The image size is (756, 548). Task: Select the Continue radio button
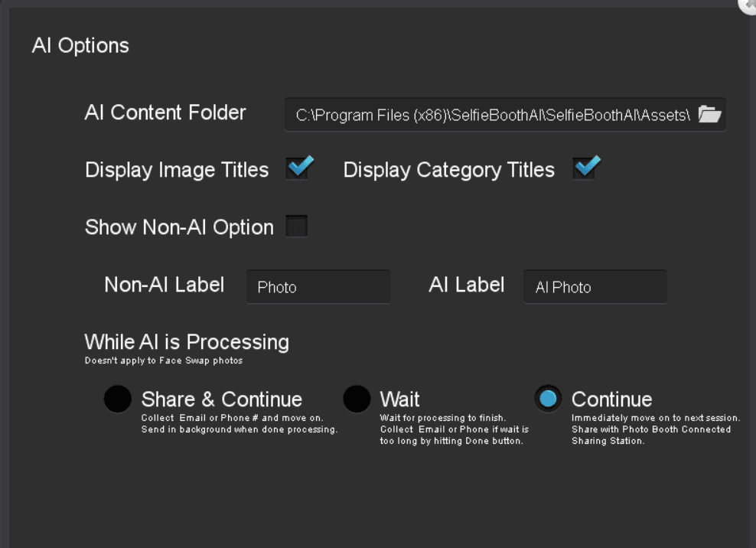coord(548,399)
